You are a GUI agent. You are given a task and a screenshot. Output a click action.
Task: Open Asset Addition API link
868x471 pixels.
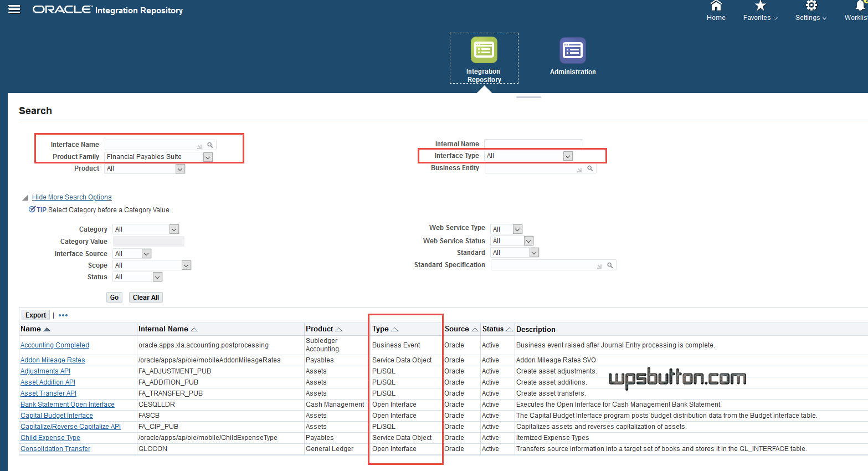pyautogui.click(x=48, y=382)
